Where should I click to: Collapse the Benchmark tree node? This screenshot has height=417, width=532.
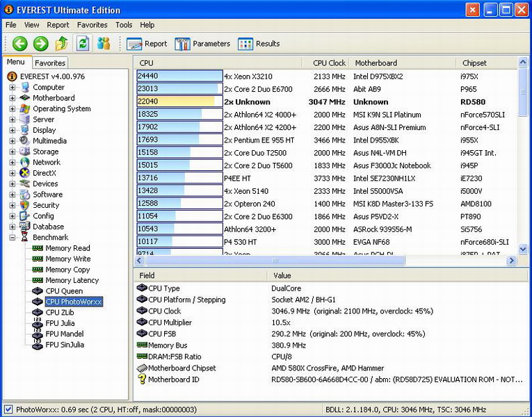(x=13, y=238)
